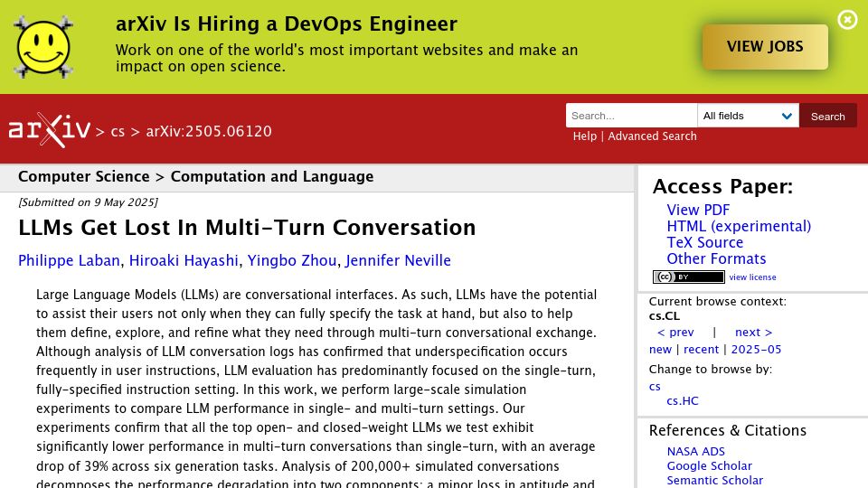This screenshot has width=868, height=488.
Task: Focus the Search input field
Action: pyautogui.click(x=631, y=116)
